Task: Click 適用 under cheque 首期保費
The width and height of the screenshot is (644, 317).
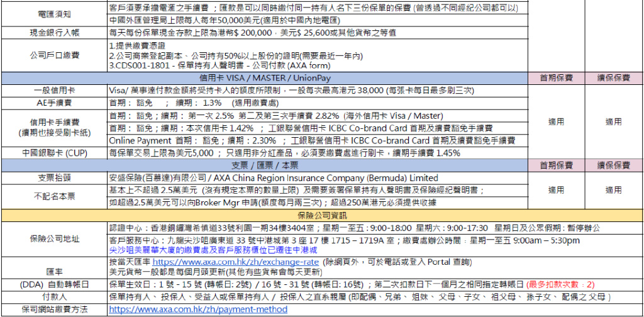Action: click(556, 190)
